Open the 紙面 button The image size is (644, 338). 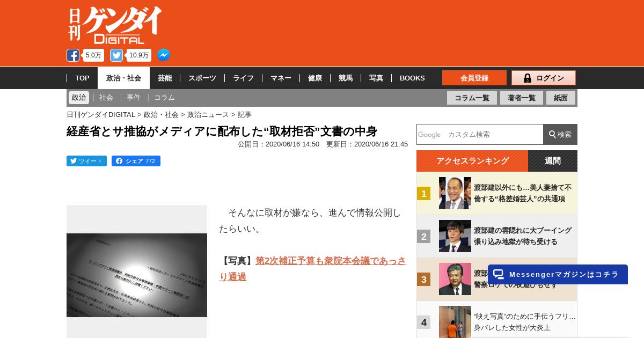(x=561, y=98)
